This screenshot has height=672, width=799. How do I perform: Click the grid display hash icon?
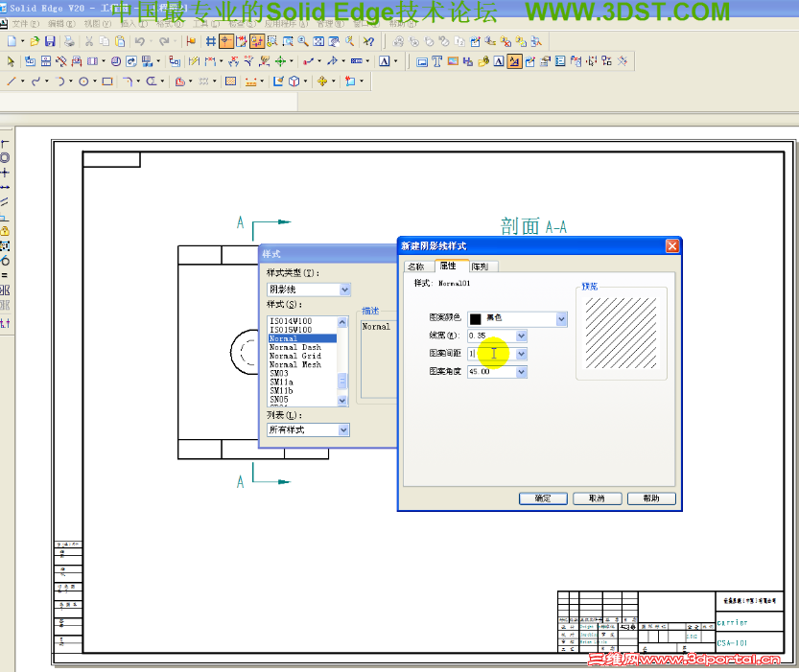pos(210,41)
